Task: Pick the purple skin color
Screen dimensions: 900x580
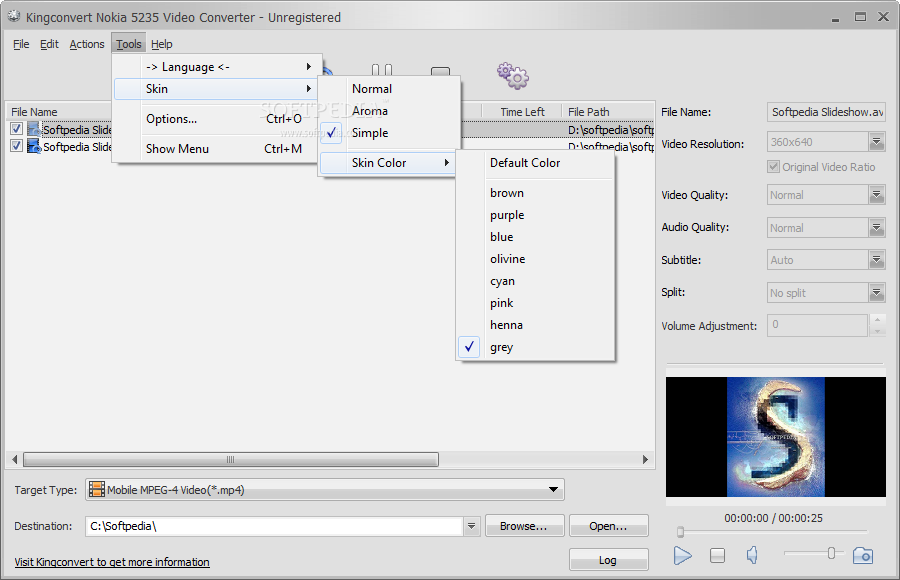Action: (x=535, y=215)
